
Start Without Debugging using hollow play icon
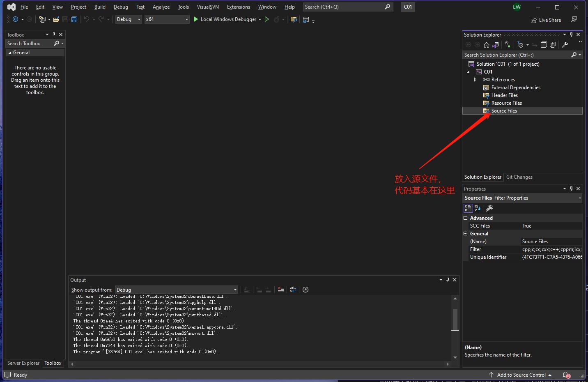coord(267,19)
